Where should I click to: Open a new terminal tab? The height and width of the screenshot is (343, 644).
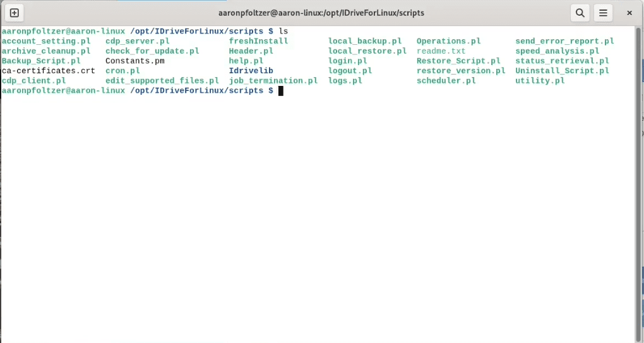[x=14, y=13]
